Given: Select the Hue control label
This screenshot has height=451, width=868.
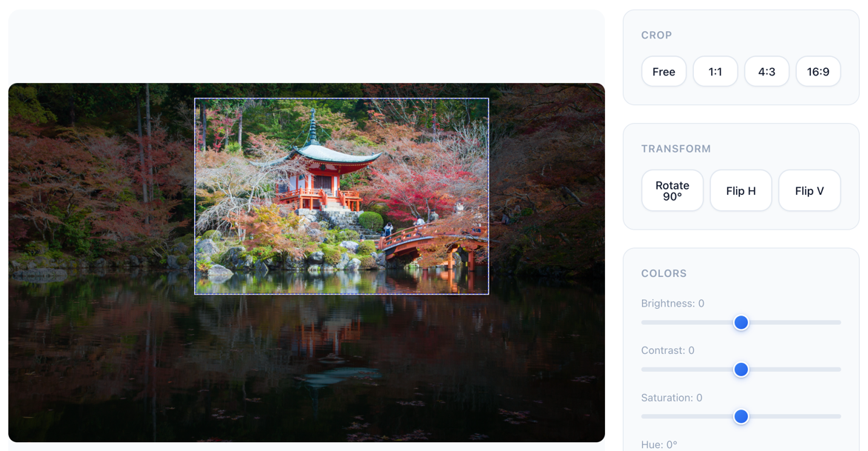Looking at the screenshot, I should coord(659,444).
